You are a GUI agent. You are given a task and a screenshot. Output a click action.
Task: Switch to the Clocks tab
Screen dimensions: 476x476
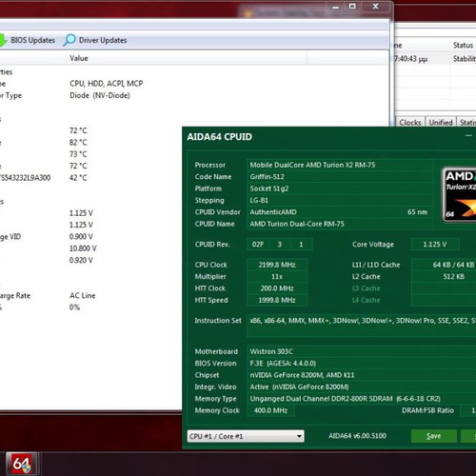tap(409, 122)
